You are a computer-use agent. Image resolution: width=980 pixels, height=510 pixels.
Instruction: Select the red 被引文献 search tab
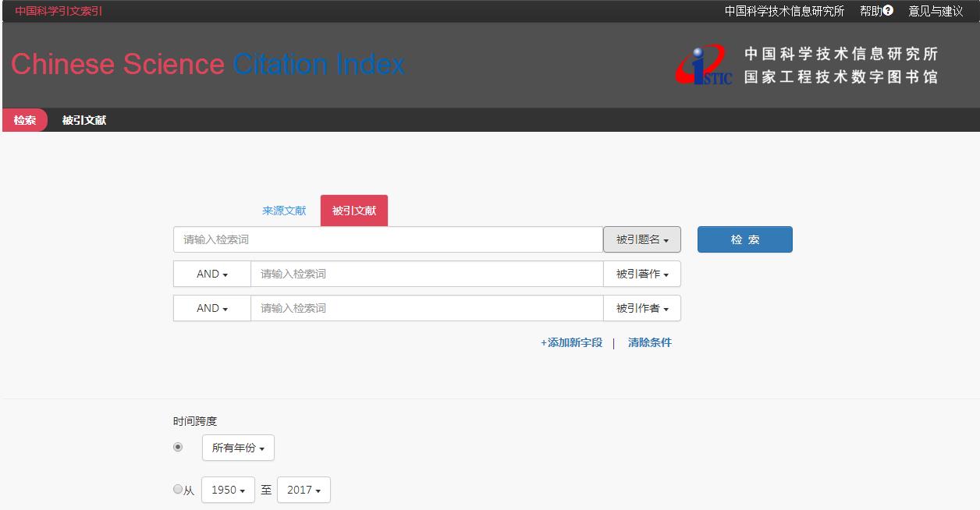(x=354, y=211)
